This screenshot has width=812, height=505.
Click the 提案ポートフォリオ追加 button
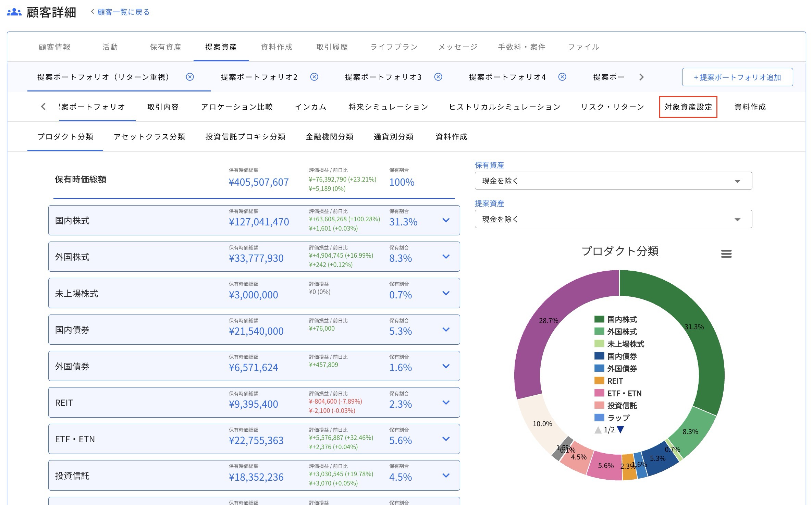[x=737, y=77]
